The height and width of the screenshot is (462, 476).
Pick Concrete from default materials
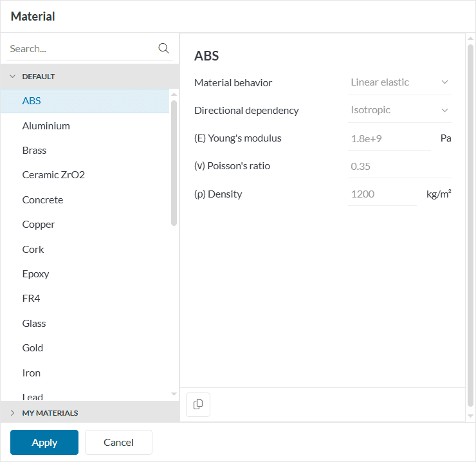[42, 199]
